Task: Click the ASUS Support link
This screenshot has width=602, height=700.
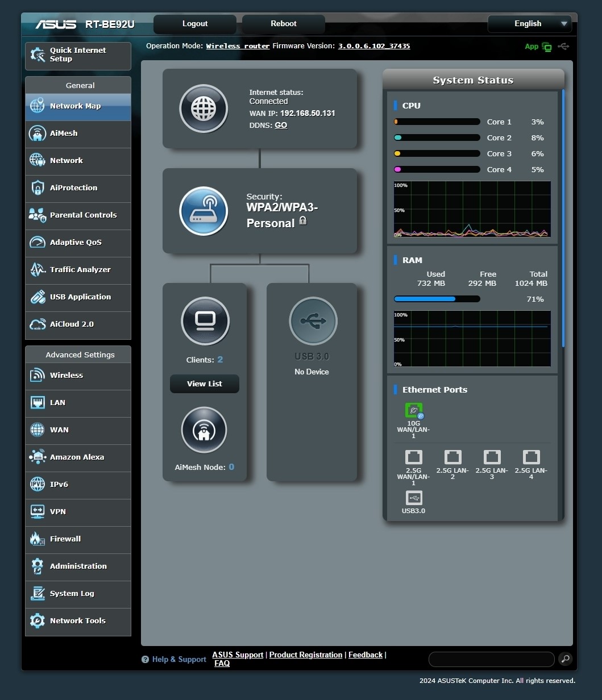Action: tap(238, 655)
